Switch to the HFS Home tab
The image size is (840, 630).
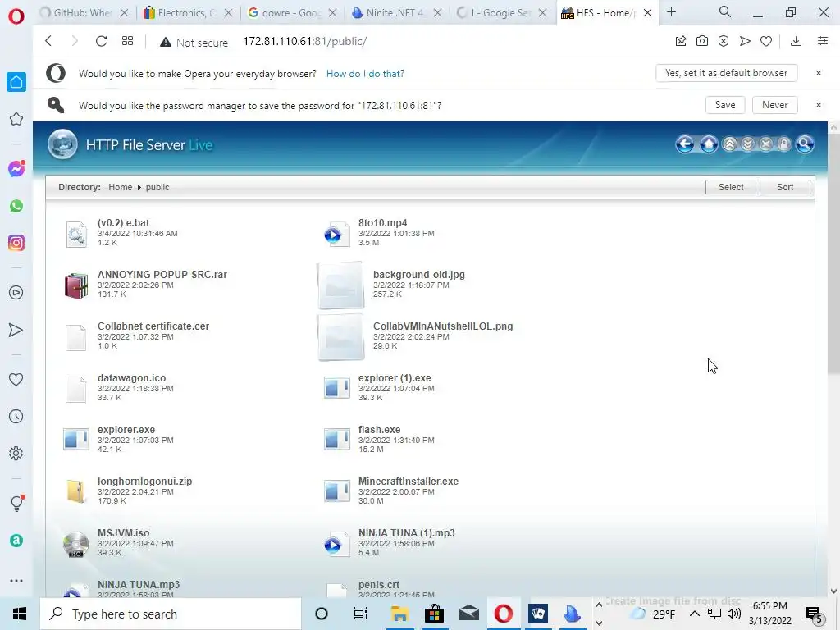[x=606, y=13]
